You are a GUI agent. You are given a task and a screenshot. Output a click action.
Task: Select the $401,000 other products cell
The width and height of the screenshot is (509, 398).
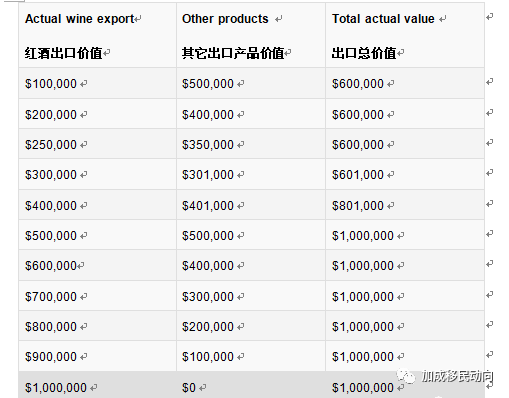[x=251, y=205]
